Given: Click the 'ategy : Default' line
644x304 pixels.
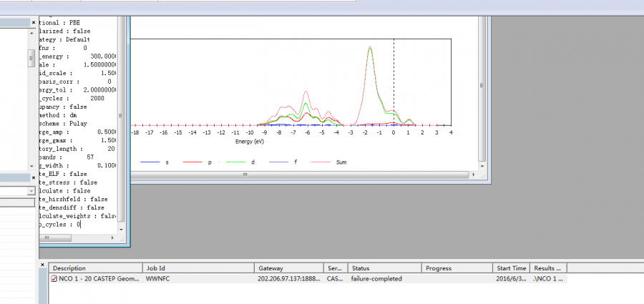Looking at the screenshot, I should [x=65, y=40].
